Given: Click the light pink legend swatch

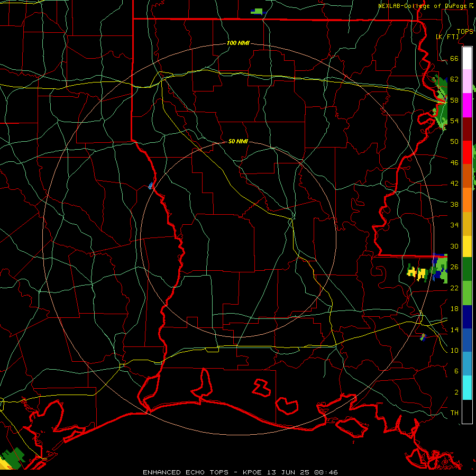Looking at the screenshot, I should 467,81.
